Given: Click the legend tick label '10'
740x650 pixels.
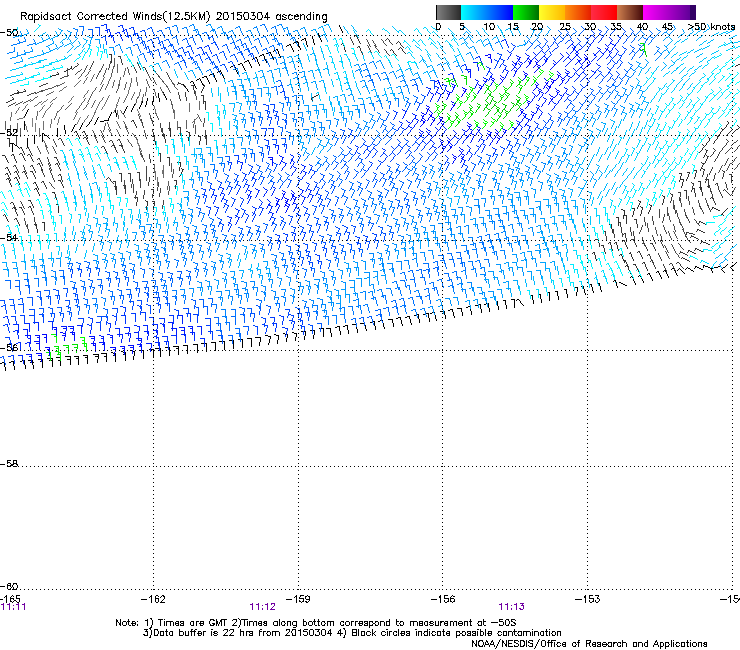Looking at the screenshot, I should pos(489,27).
